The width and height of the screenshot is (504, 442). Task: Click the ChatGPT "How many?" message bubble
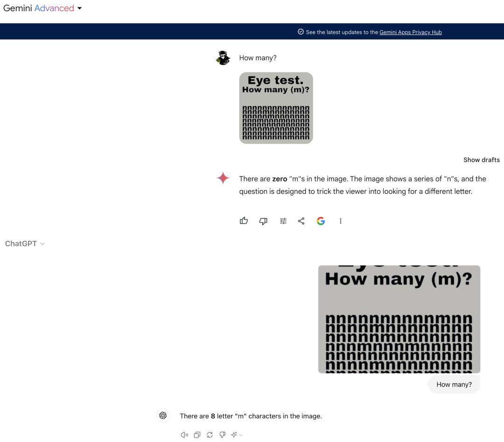[454, 385]
